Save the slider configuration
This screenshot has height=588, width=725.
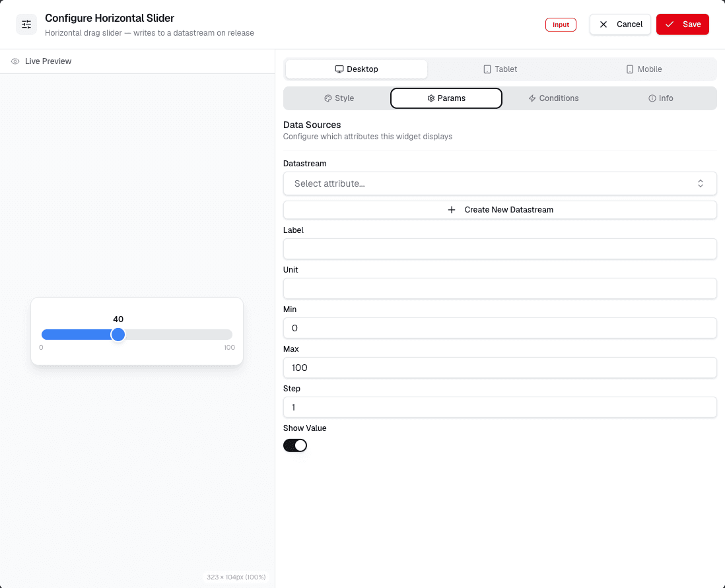(683, 24)
